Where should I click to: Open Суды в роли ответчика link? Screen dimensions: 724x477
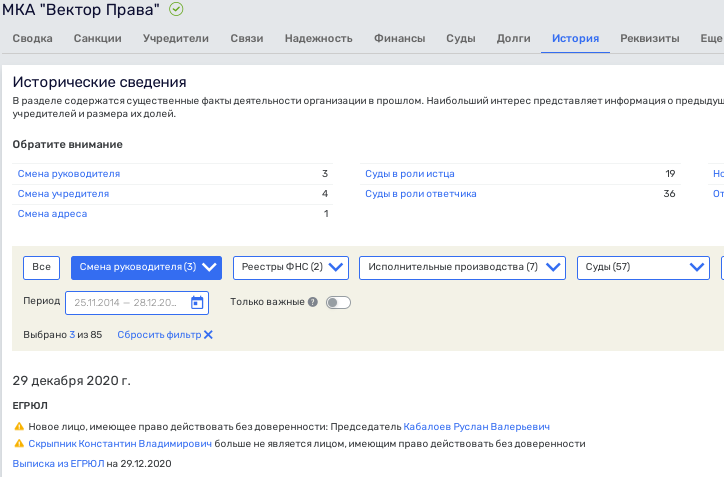[421, 193]
